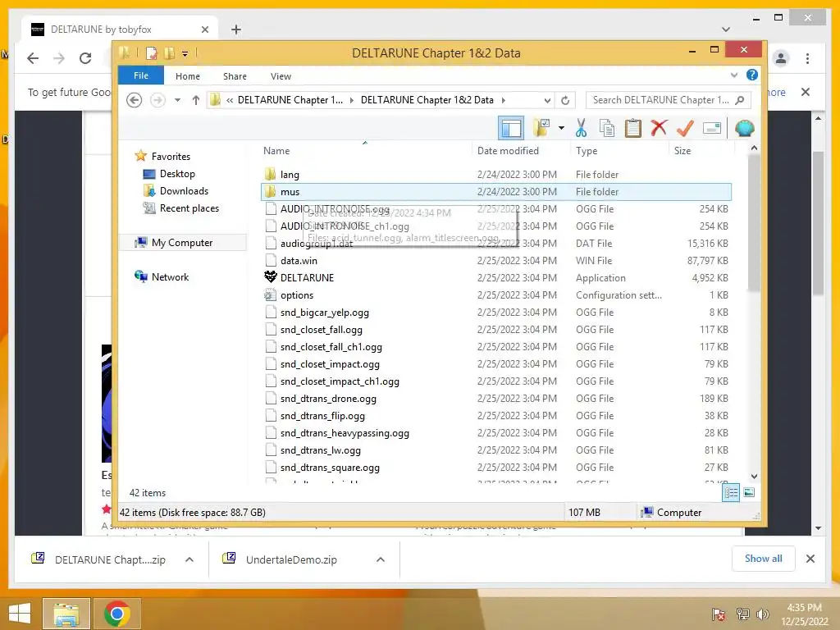Open the Windows Start button

tap(20, 614)
